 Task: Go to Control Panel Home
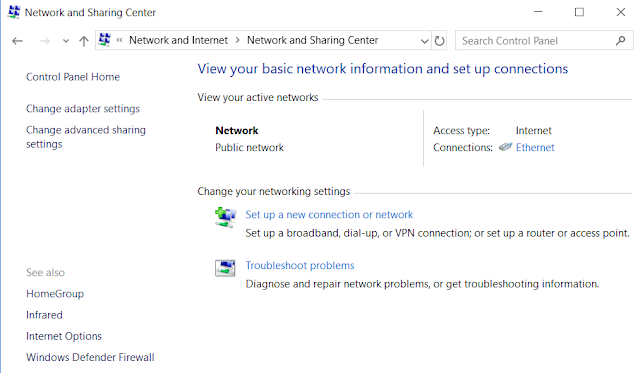[73, 77]
